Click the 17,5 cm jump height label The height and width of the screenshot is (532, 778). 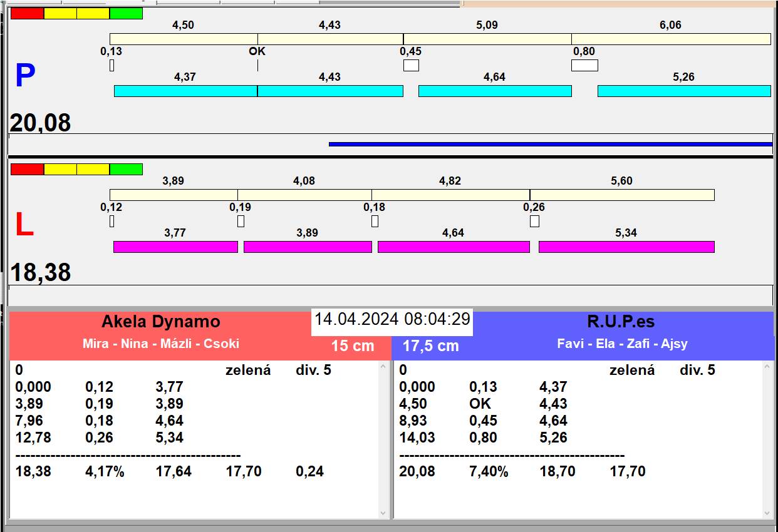tap(430, 345)
